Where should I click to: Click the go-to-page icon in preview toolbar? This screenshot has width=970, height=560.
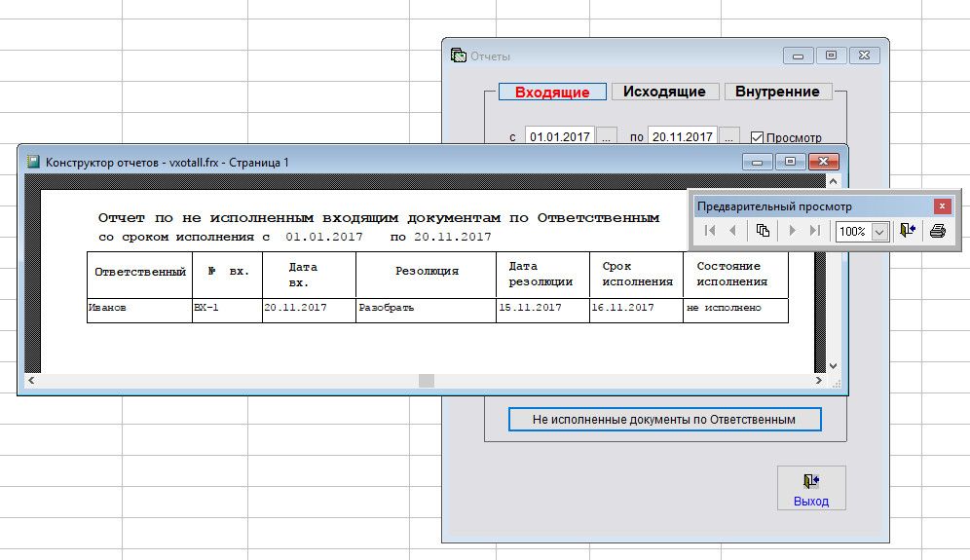(x=764, y=231)
